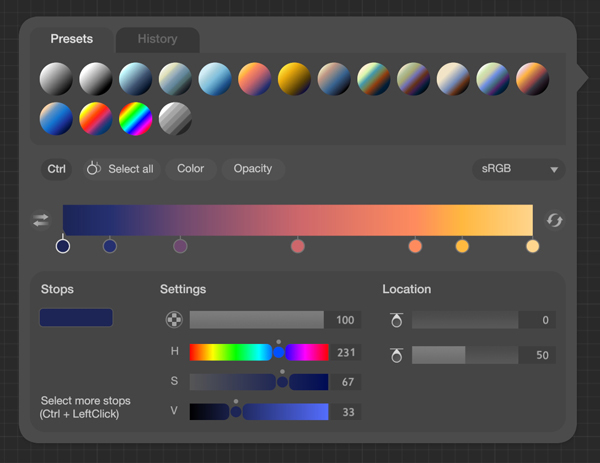600x463 pixels.
Task: Choose the yellow-red-blue preset in second row
Action: [96, 119]
